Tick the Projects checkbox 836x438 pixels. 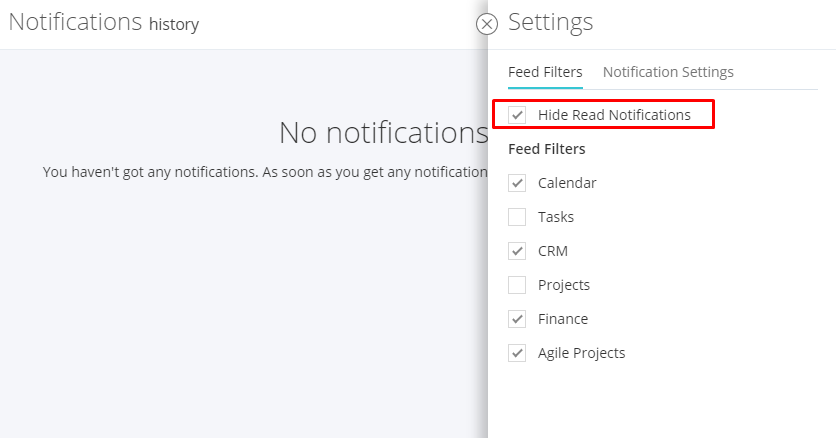coord(517,285)
